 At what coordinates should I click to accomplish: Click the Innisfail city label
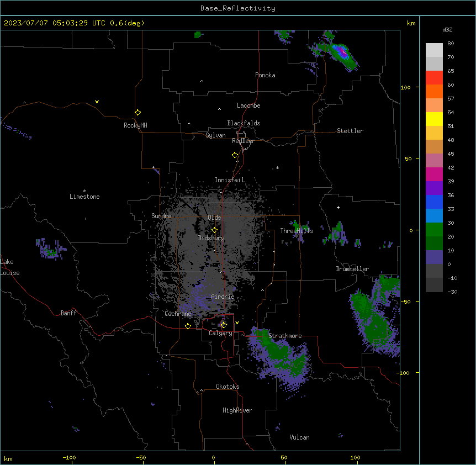pyautogui.click(x=230, y=180)
